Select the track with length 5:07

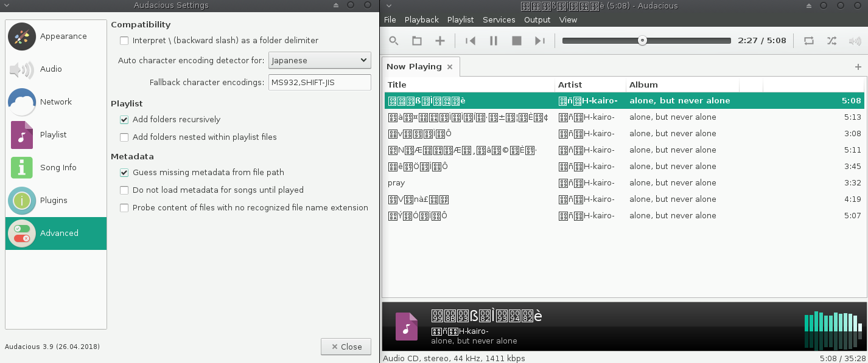625,215
